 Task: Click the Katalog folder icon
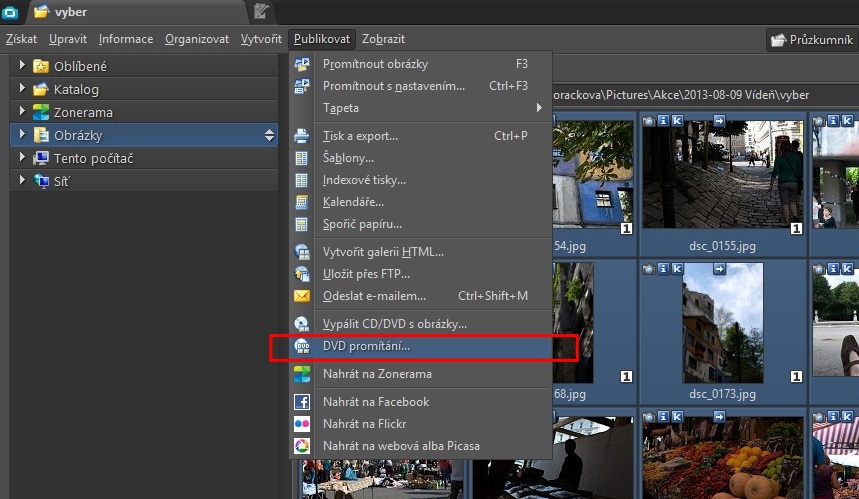coord(41,89)
